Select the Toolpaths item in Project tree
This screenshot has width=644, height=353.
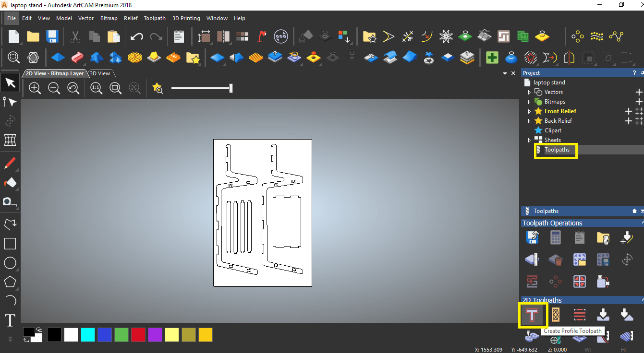[557, 150]
